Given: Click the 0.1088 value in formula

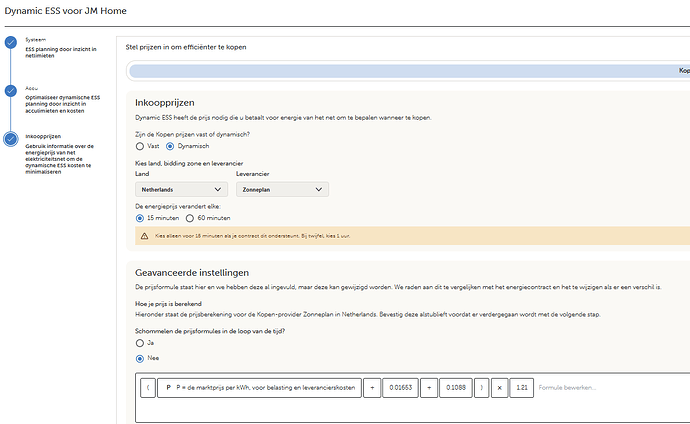Looking at the screenshot, I should pos(456,388).
